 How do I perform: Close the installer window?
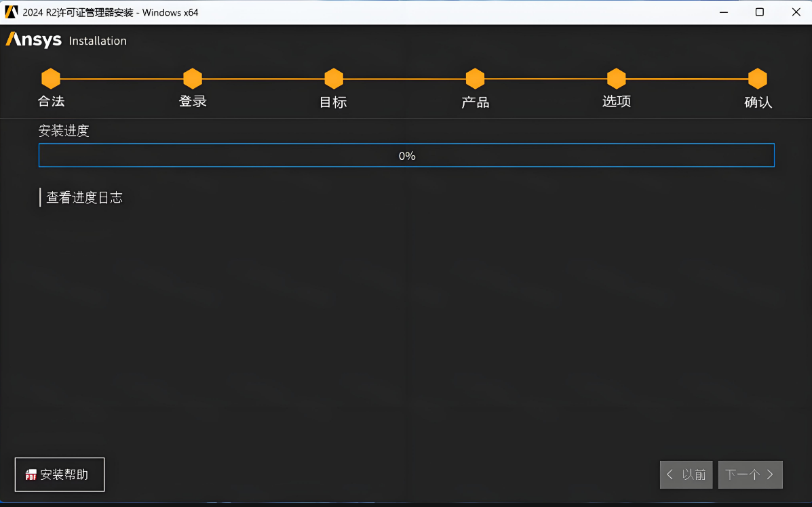click(x=796, y=12)
